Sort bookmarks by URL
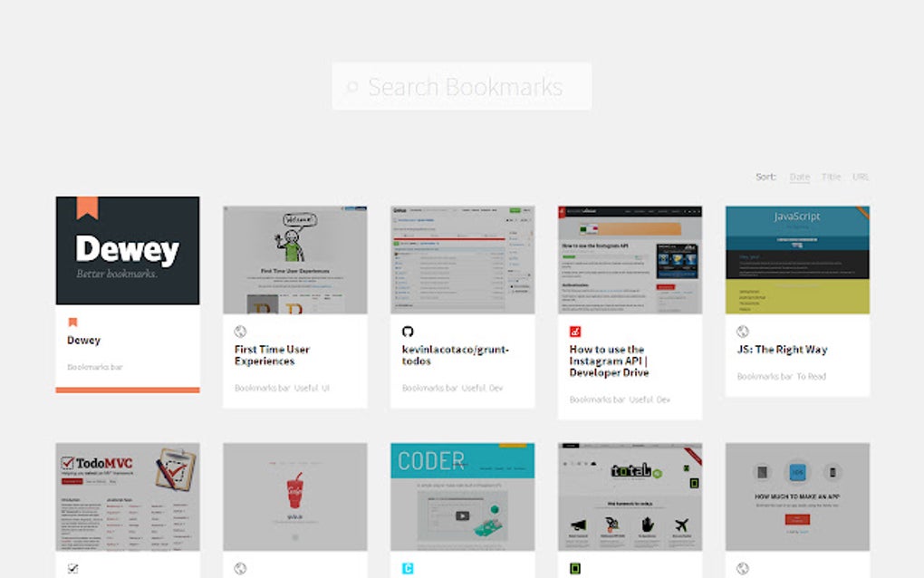924x578 pixels. click(861, 177)
